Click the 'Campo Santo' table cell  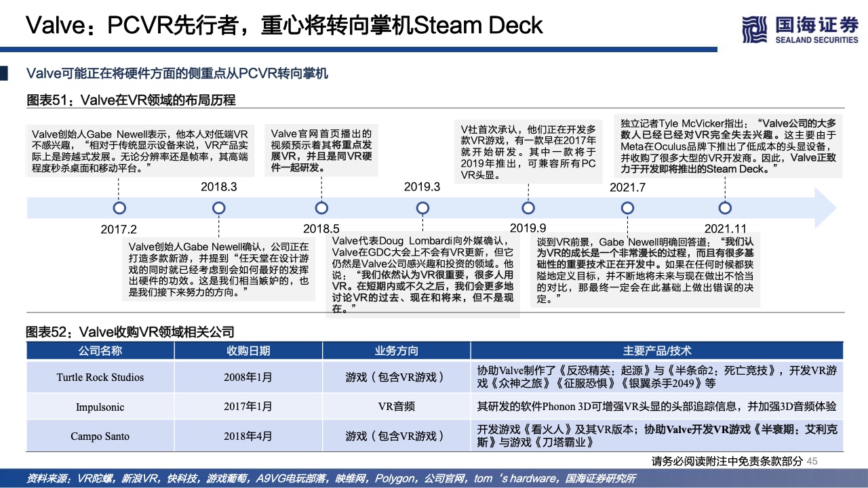[100, 436]
